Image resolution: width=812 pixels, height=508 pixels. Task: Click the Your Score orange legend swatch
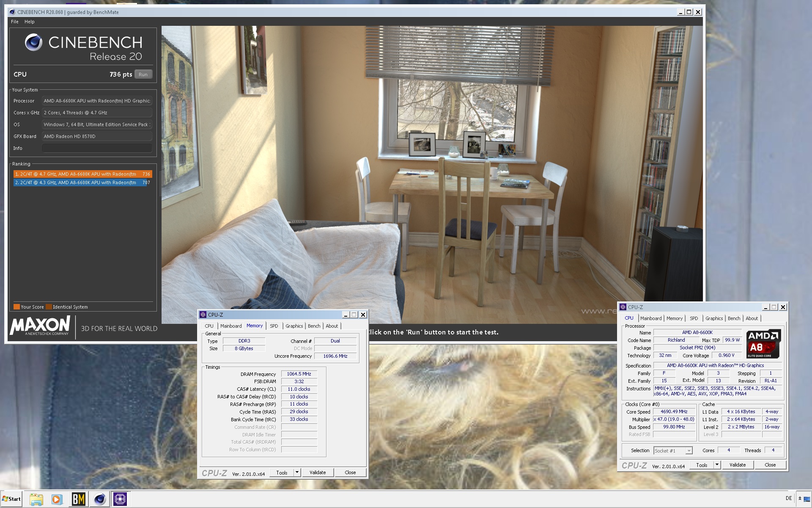click(16, 307)
